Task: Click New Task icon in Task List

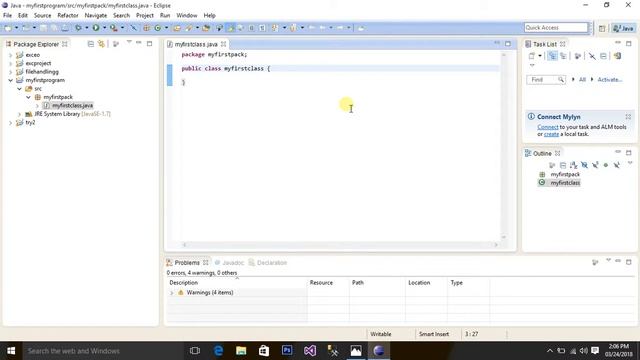Action: (x=531, y=56)
